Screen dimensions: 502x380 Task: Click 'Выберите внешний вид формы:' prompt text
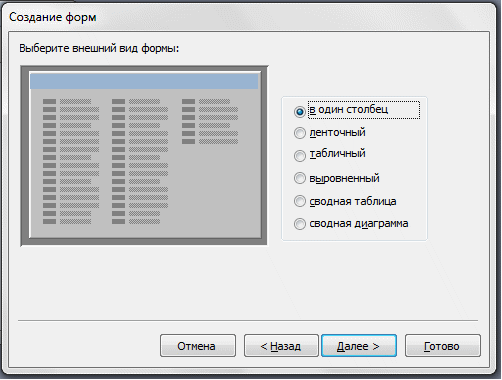coord(99,48)
